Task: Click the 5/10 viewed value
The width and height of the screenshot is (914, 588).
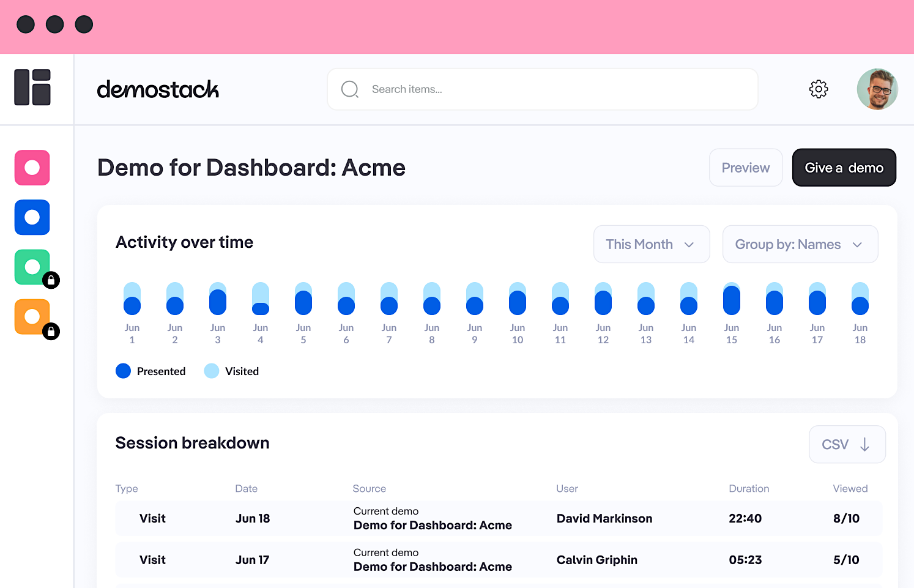Action: pos(846,560)
